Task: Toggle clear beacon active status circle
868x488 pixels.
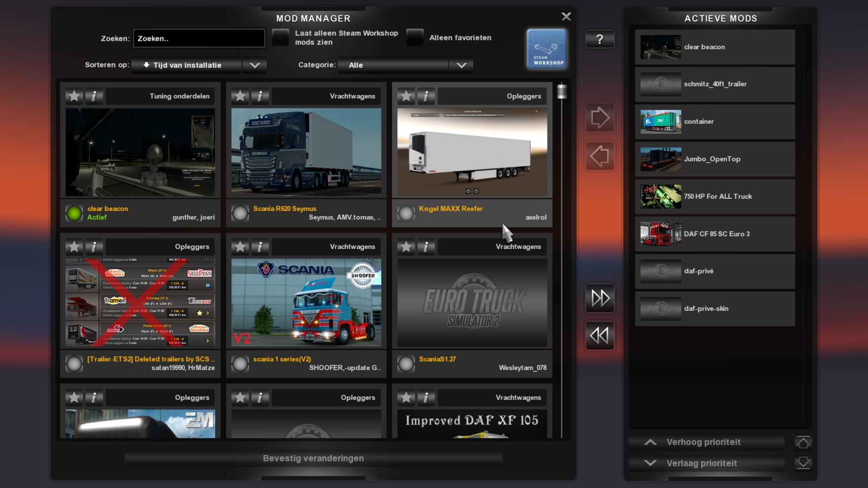Action: pos(74,213)
